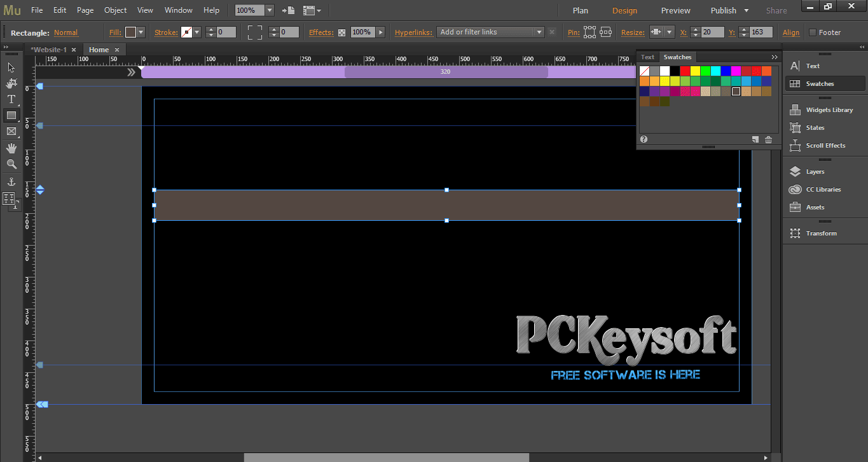
Task: Open the Text panel icon in right dock
Action: point(795,66)
